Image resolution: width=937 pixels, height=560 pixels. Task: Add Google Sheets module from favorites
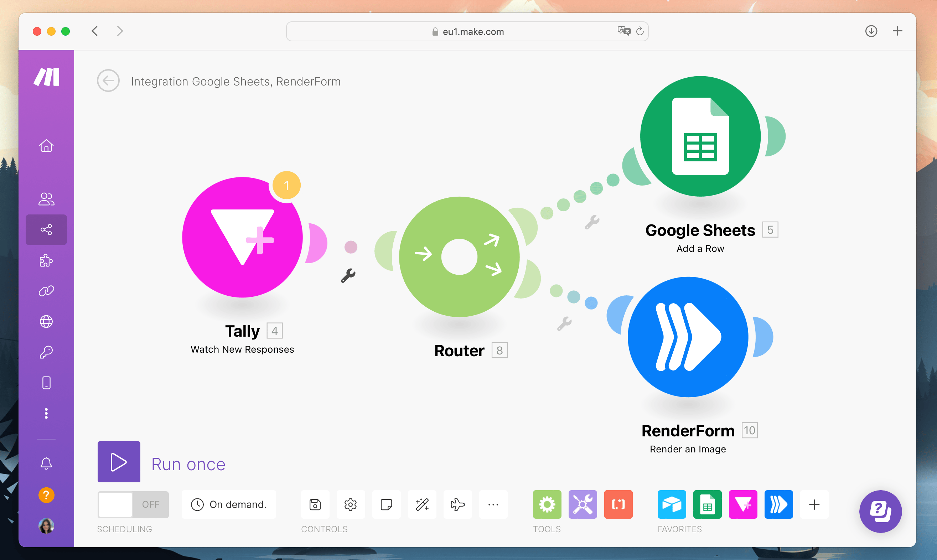point(708,504)
